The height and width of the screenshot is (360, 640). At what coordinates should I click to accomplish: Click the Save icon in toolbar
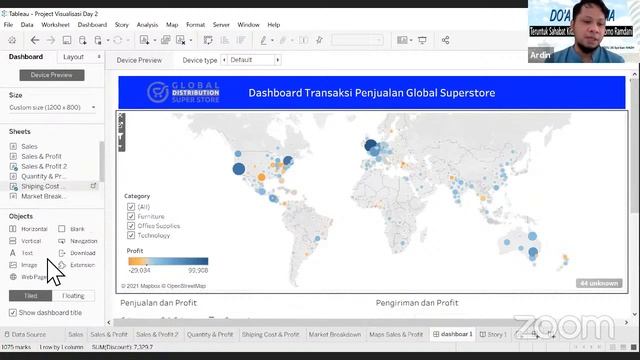(x=67, y=40)
